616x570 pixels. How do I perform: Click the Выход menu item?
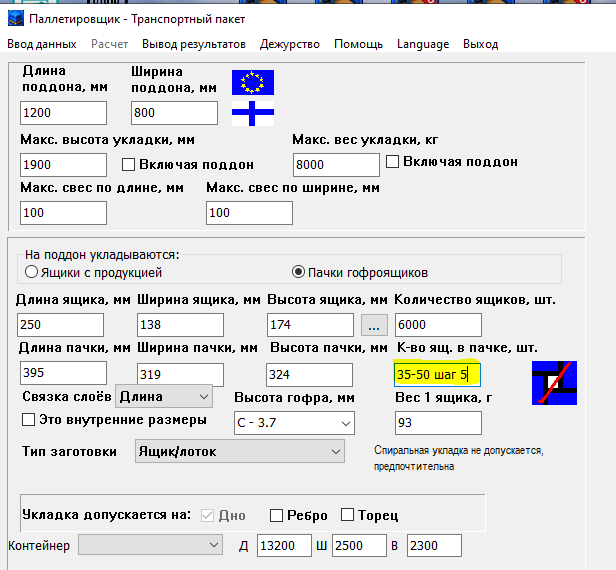coord(480,44)
